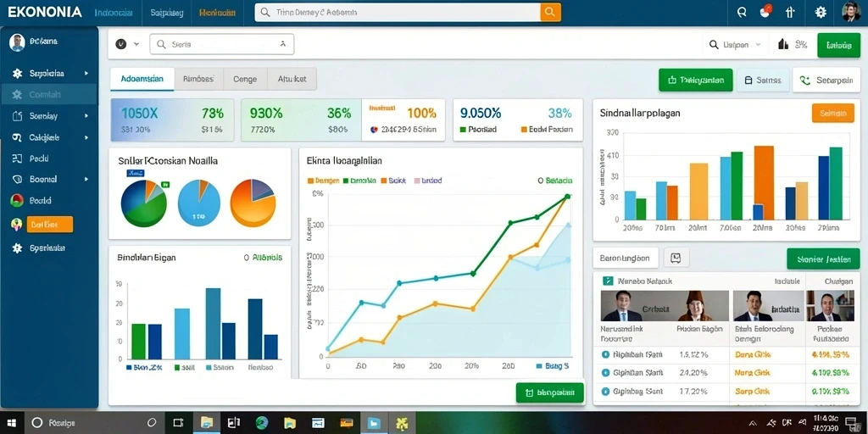This screenshot has height=434, width=868.
Task: Toggle the Deargen legend series in line chart
Action: 324,181
